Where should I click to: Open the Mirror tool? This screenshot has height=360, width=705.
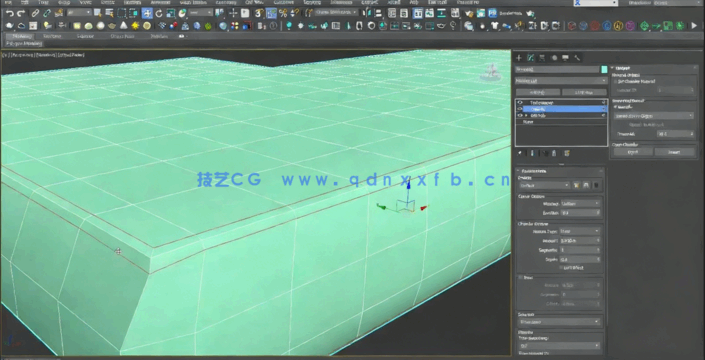click(x=366, y=13)
